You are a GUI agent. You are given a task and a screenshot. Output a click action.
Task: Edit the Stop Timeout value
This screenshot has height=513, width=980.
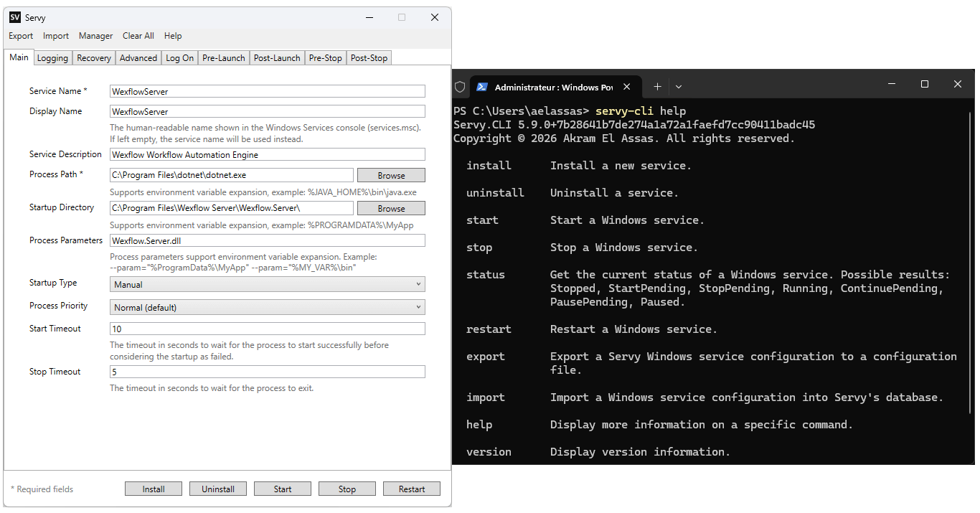click(x=266, y=371)
